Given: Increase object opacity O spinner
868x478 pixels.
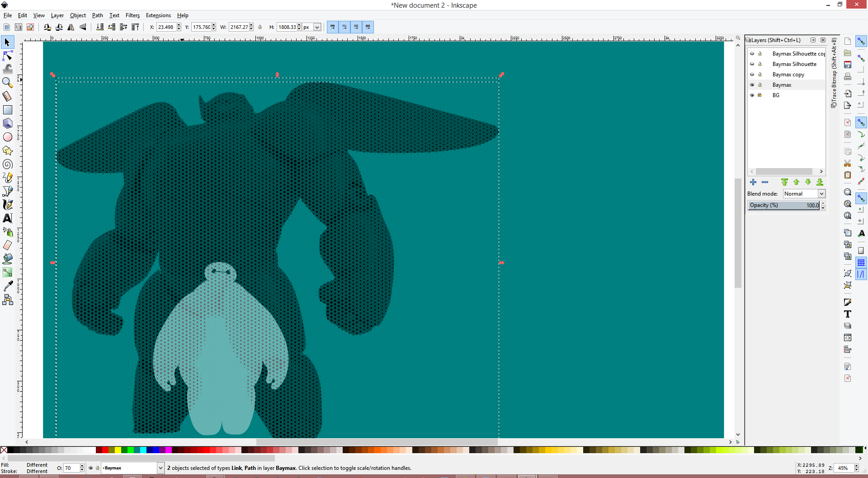Looking at the screenshot, I should coord(82,466).
